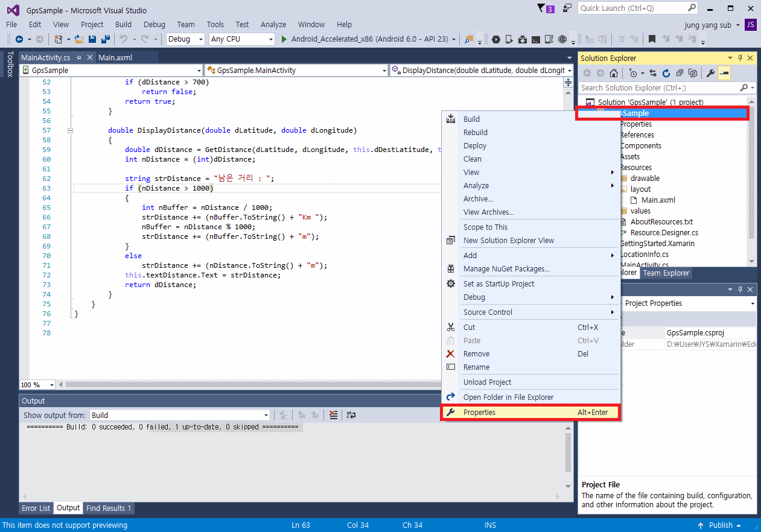Switch to the Find Results 1 tab
This screenshot has height=532, width=761.
(x=109, y=508)
